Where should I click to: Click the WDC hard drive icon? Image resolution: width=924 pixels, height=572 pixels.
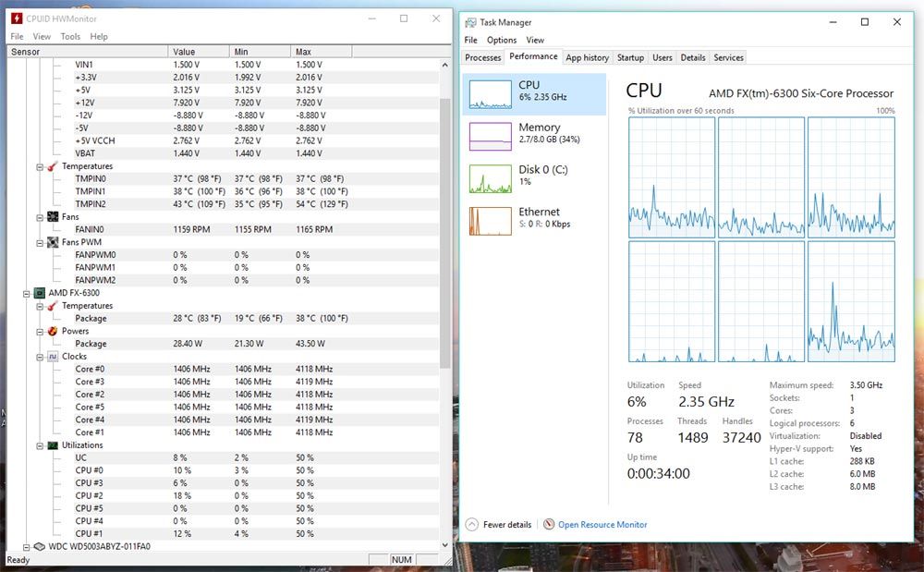tap(39, 547)
